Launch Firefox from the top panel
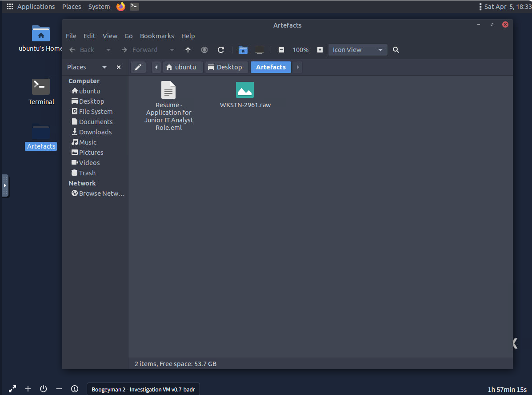This screenshot has width=532, height=395. coord(121,7)
